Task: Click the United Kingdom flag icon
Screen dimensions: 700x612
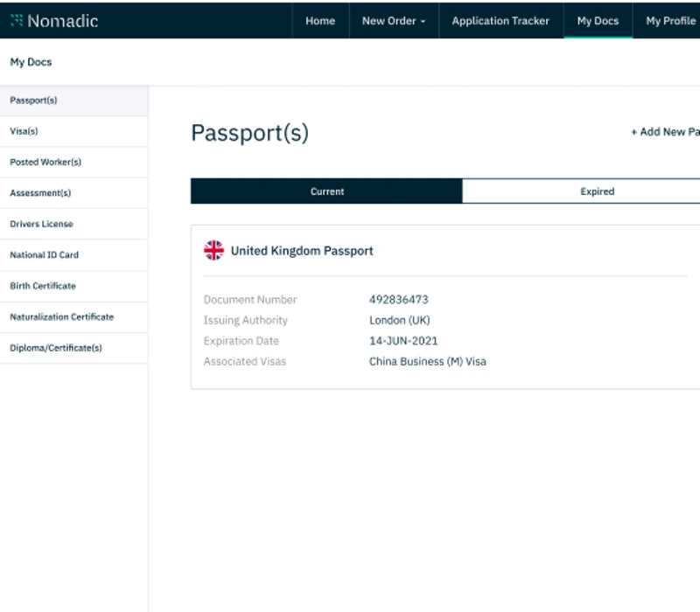Action: [x=213, y=251]
